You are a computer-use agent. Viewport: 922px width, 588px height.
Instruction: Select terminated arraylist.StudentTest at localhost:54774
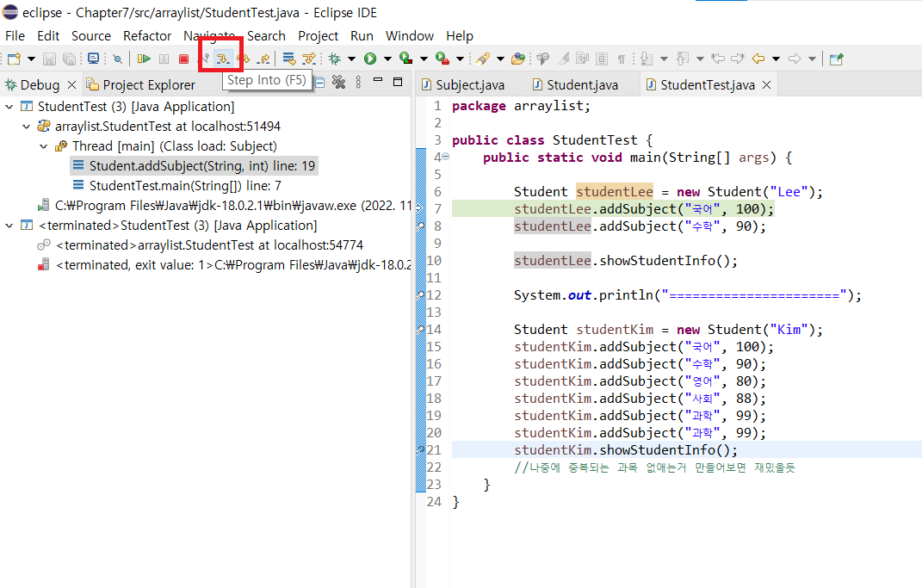200,245
